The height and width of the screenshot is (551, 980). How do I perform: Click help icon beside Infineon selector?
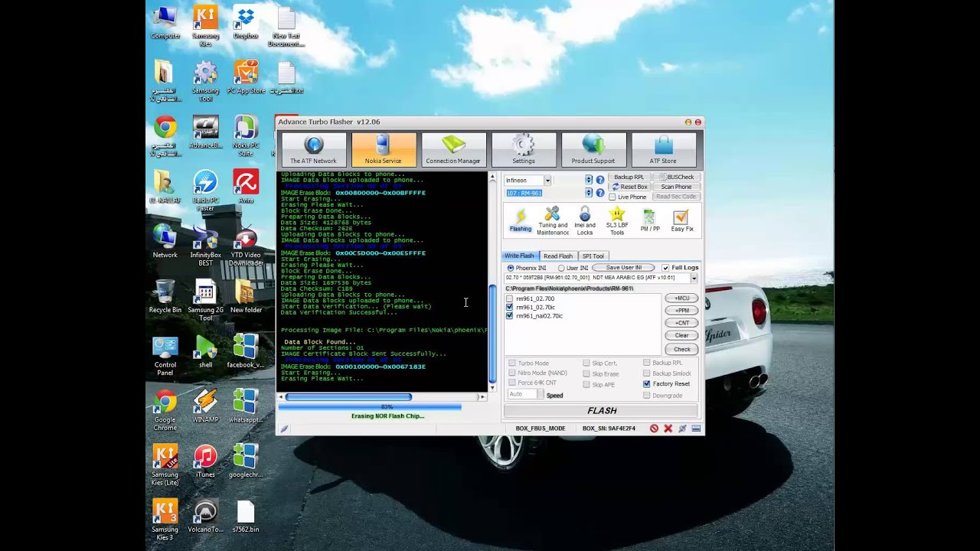600,181
